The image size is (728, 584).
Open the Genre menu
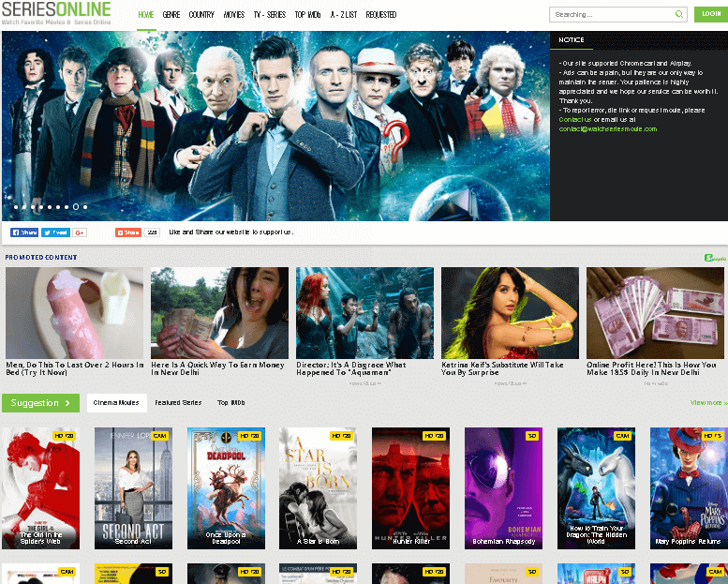point(171,15)
